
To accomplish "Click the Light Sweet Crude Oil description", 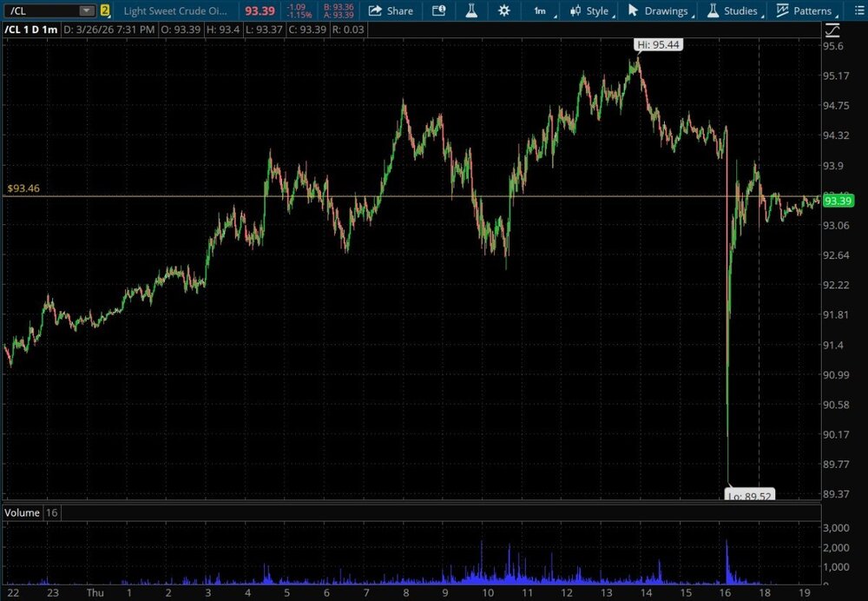I will [176, 11].
